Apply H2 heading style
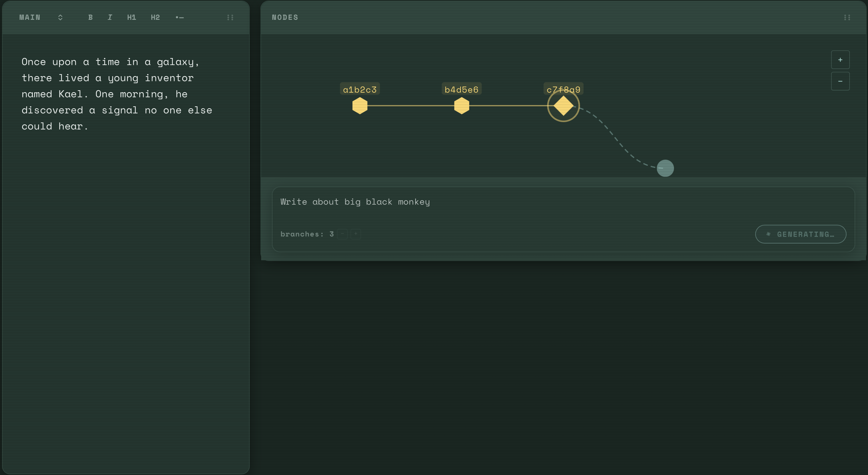Screen dimensions: 868x475 [155, 17]
